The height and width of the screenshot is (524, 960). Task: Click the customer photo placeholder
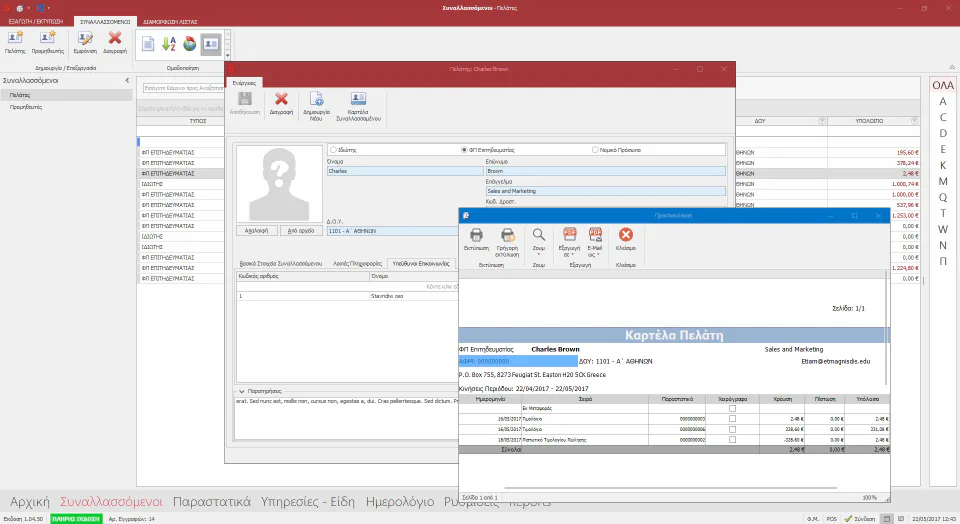279,184
